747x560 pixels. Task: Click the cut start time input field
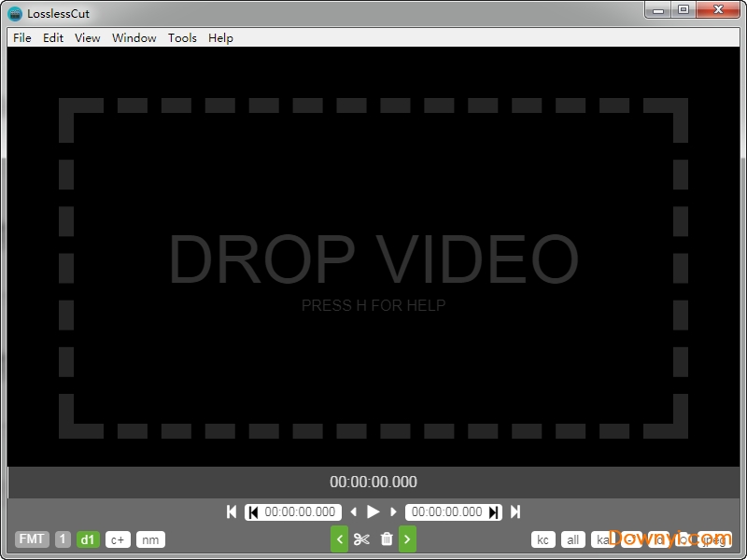point(300,511)
